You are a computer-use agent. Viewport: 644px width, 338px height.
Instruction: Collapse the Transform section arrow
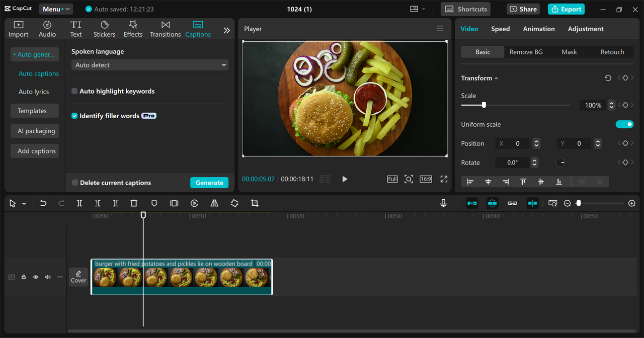click(496, 78)
